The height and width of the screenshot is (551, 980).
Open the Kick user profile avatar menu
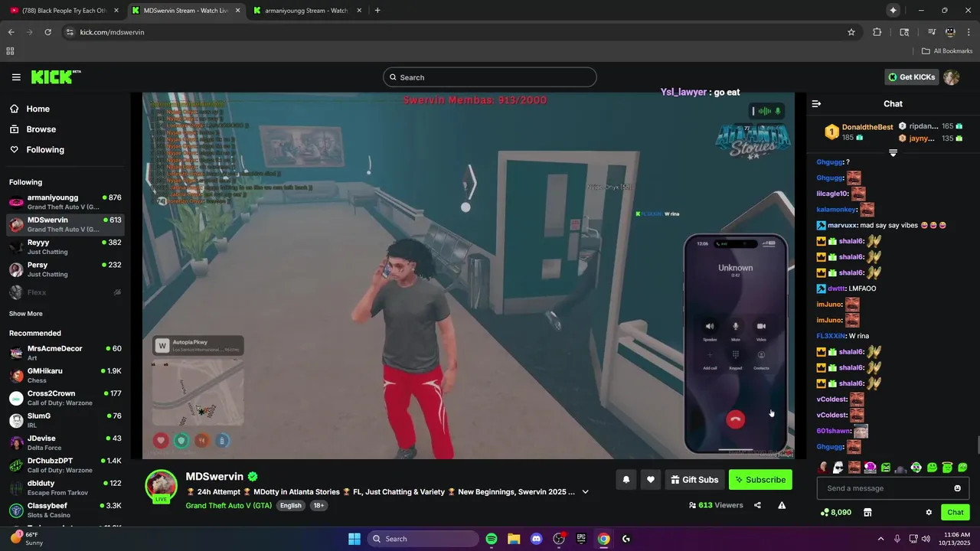click(952, 77)
